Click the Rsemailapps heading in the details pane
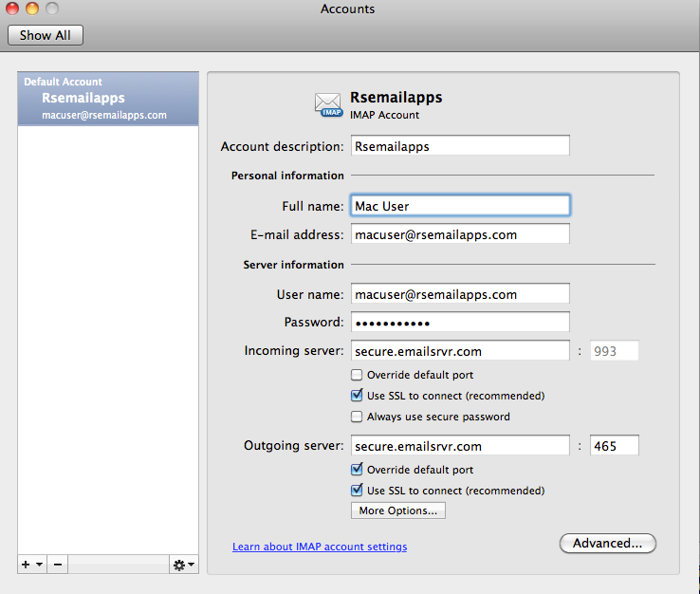Viewport: 700px width, 594px height. [x=396, y=98]
